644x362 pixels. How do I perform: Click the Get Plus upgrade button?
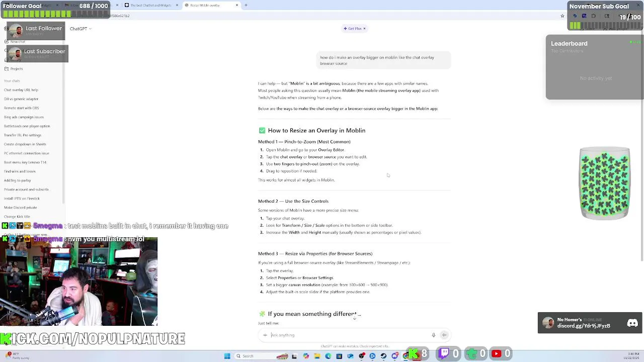tap(353, 29)
